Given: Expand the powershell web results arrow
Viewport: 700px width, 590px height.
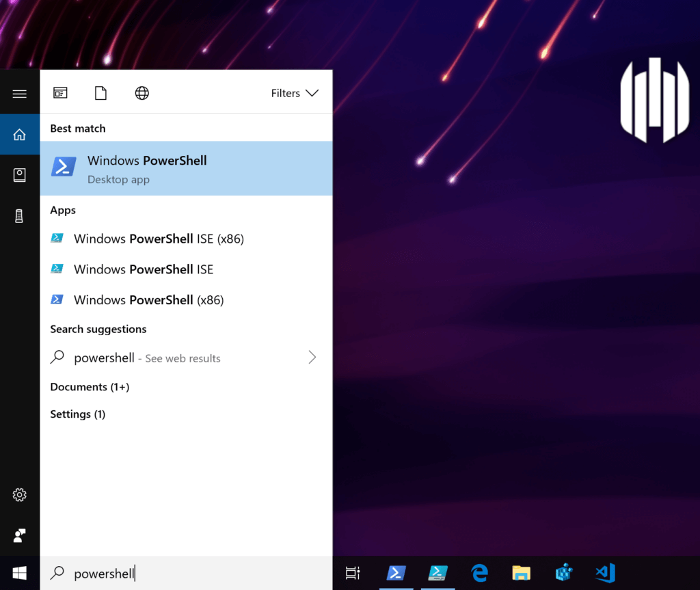Looking at the screenshot, I should coord(312,357).
